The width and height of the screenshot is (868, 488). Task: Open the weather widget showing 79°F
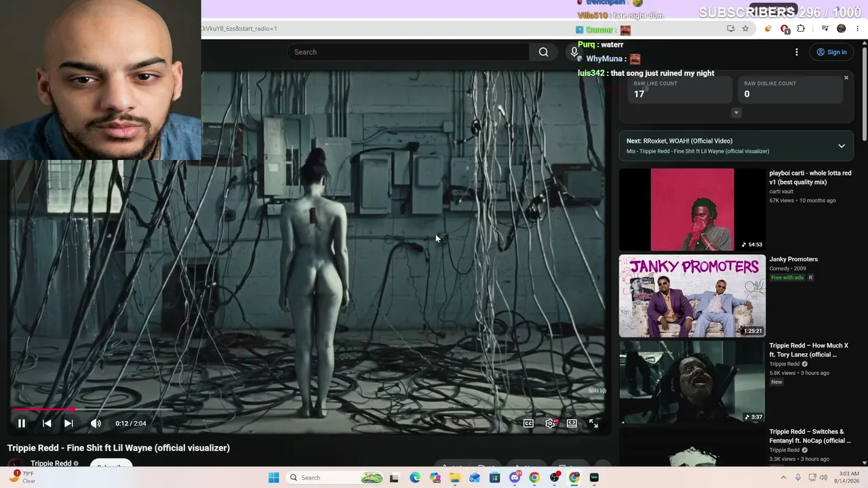click(x=22, y=477)
